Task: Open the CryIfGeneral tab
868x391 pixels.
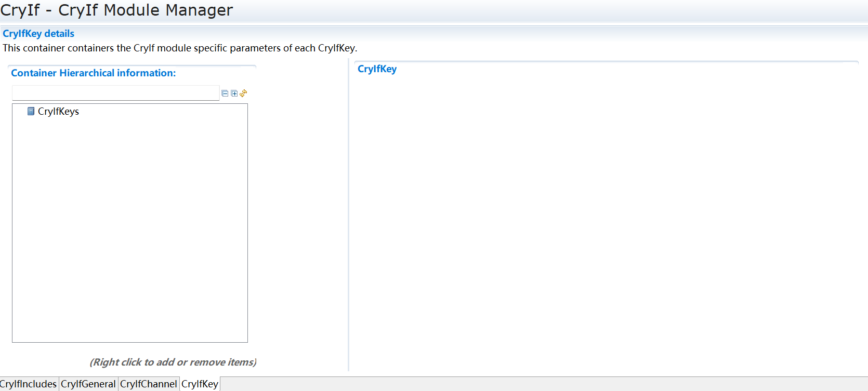Action: click(x=88, y=384)
